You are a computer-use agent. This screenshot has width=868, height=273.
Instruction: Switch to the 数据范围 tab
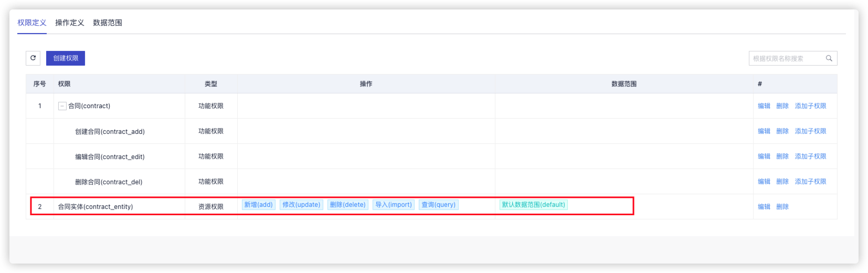(x=107, y=23)
